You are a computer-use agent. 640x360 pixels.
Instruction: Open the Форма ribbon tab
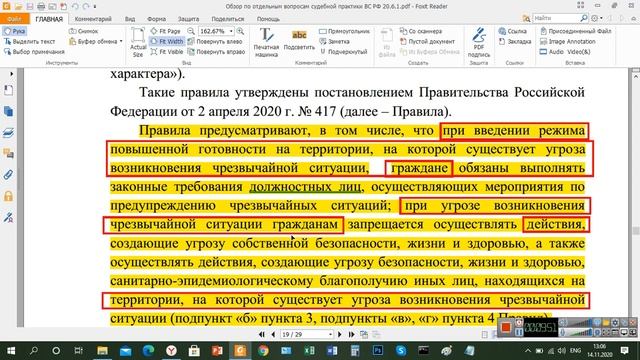point(156,19)
